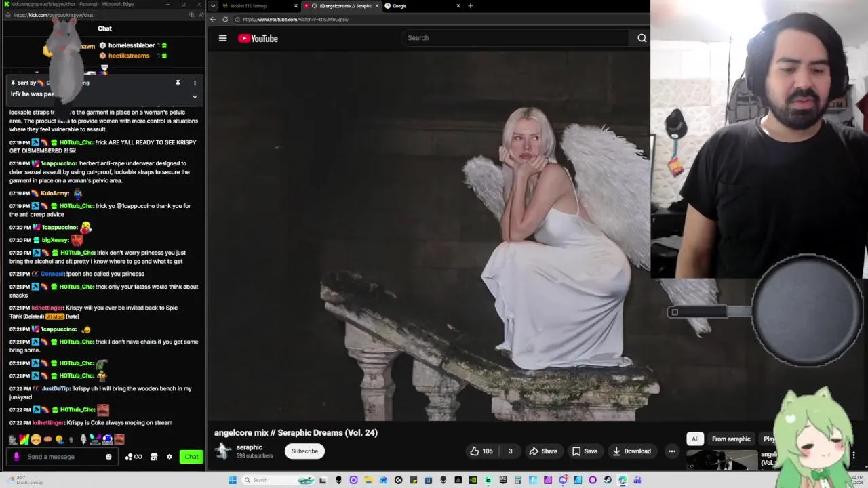Image resolution: width=868 pixels, height=488 pixels.
Task: Open the YouTube hamburger guide menu
Action: (222, 38)
